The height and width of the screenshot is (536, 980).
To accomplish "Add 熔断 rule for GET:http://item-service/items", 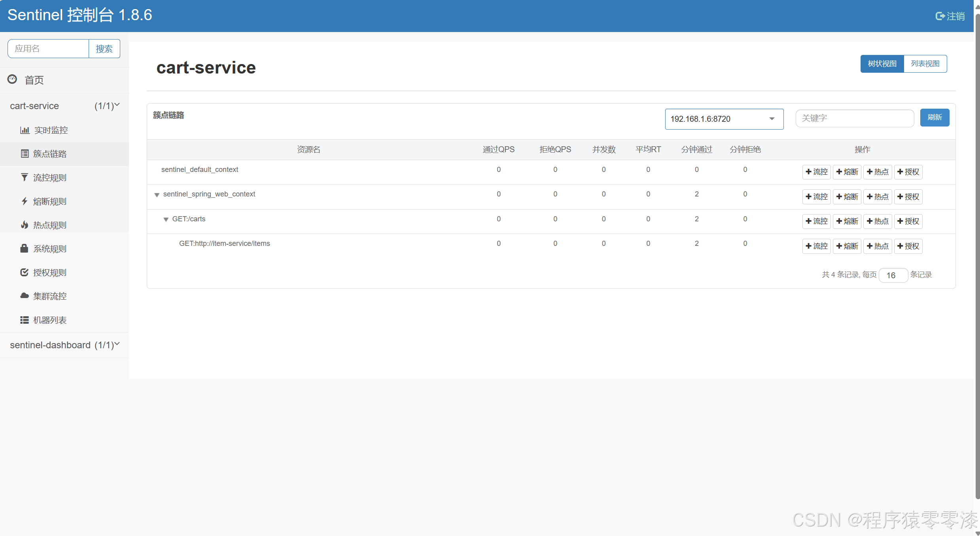I will coord(847,246).
